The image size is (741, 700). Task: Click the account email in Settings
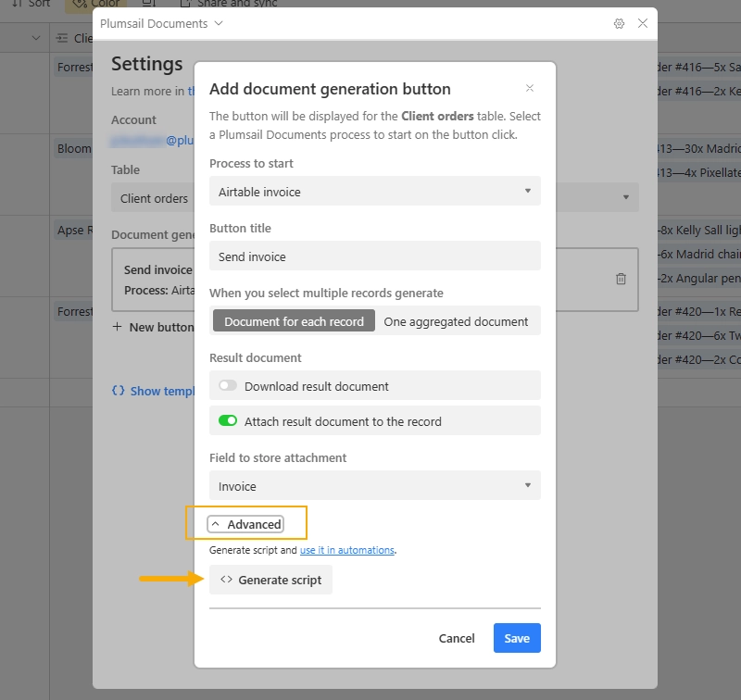pyautogui.click(x=152, y=141)
